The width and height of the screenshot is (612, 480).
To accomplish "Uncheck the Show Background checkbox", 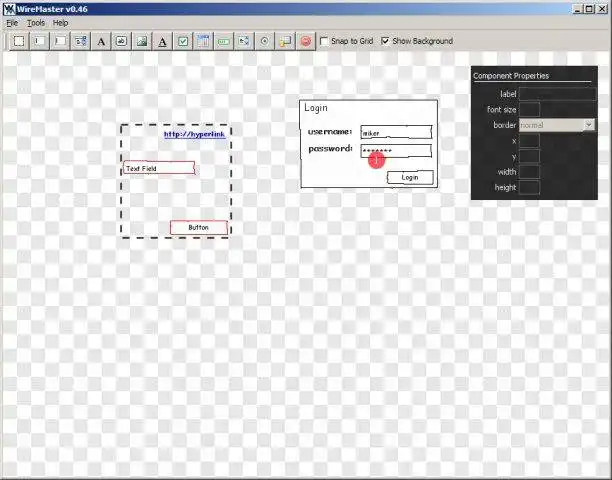I will pyautogui.click(x=385, y=41).
